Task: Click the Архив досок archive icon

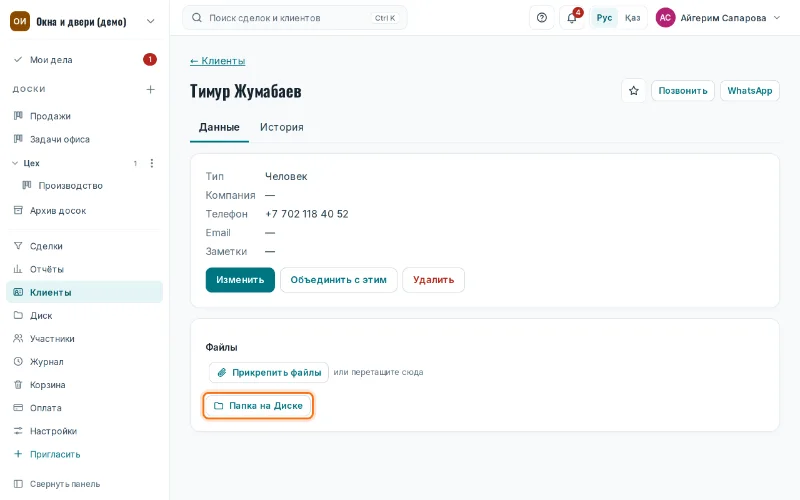Action: (x=18, y=210)
